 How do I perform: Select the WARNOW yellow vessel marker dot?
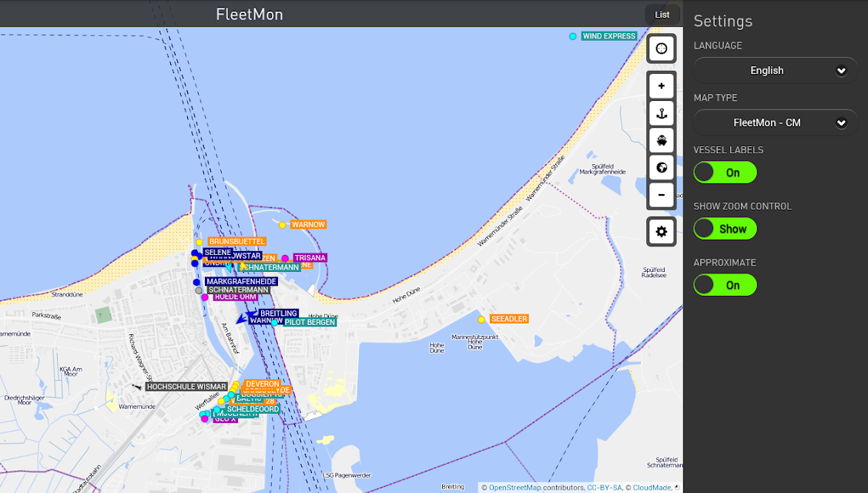(x=283, y=225)
